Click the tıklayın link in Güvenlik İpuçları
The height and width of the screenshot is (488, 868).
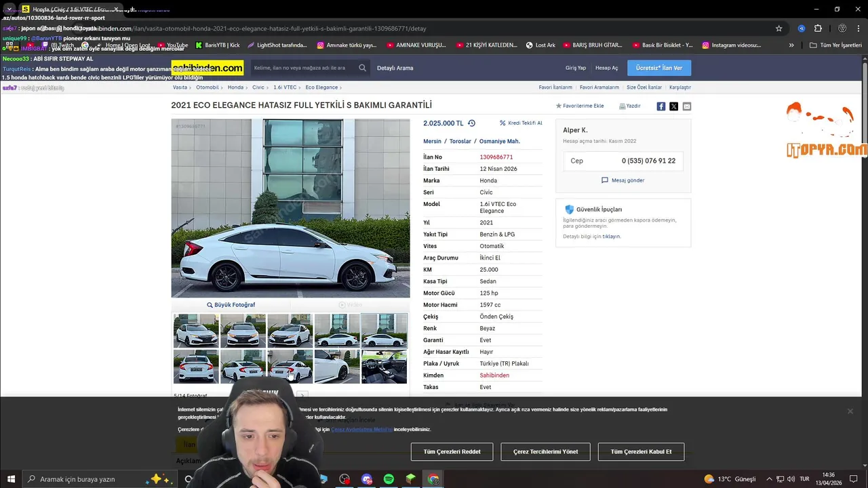click(612, 237)
